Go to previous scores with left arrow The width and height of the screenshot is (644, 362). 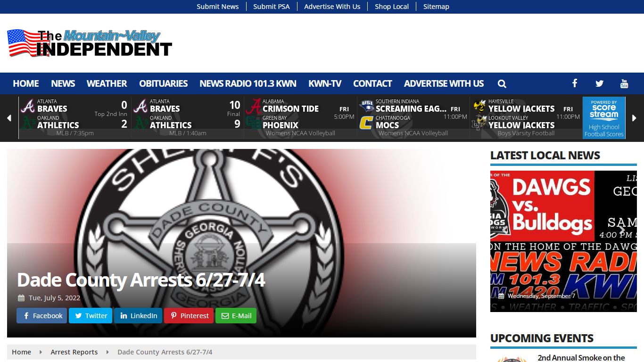pyautogui.click(x=9, y=118)
